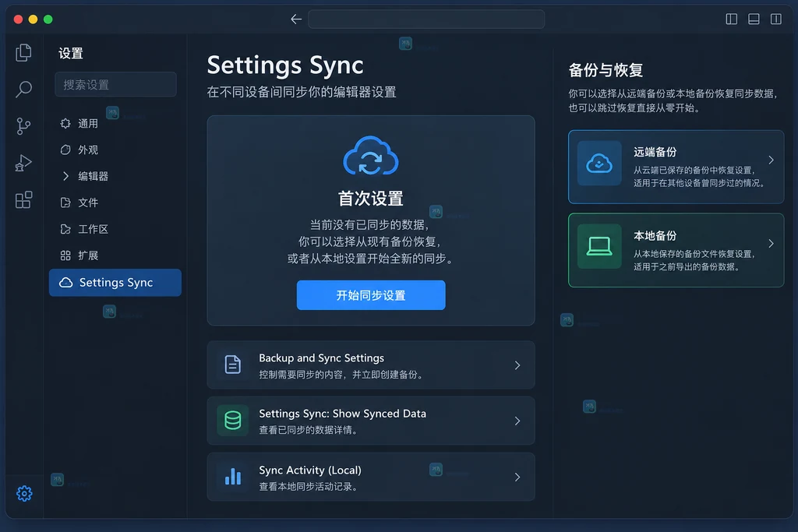Click the 备份与恢复 heading

[x=606, y=69]
